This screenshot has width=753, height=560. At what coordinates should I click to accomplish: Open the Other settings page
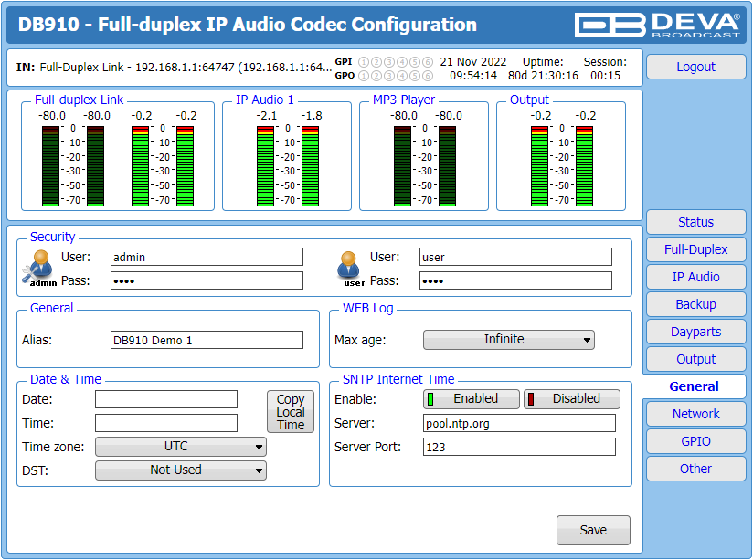click(695, 469)
